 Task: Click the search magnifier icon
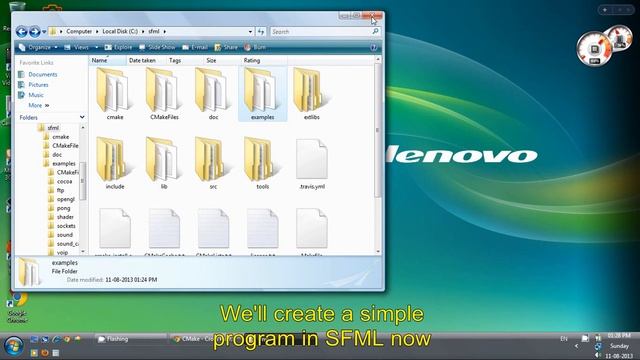(376, 31)
